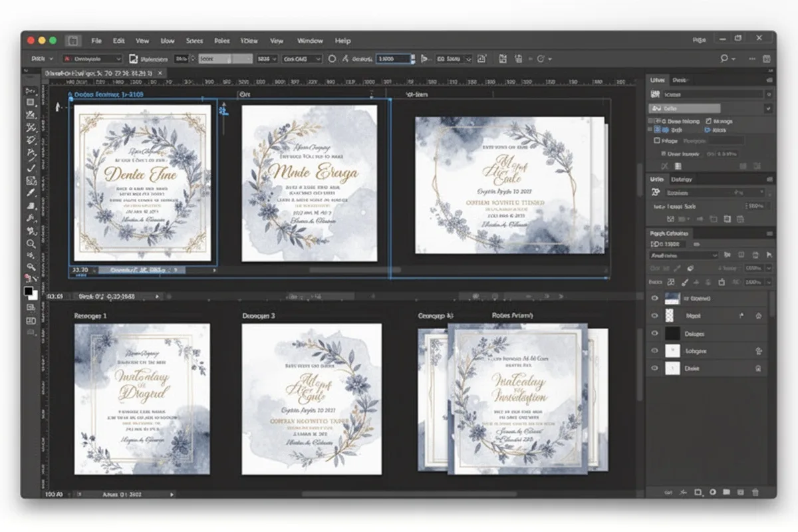Toggle visibility of the bottom layer
798x532 pixels.
655,368
